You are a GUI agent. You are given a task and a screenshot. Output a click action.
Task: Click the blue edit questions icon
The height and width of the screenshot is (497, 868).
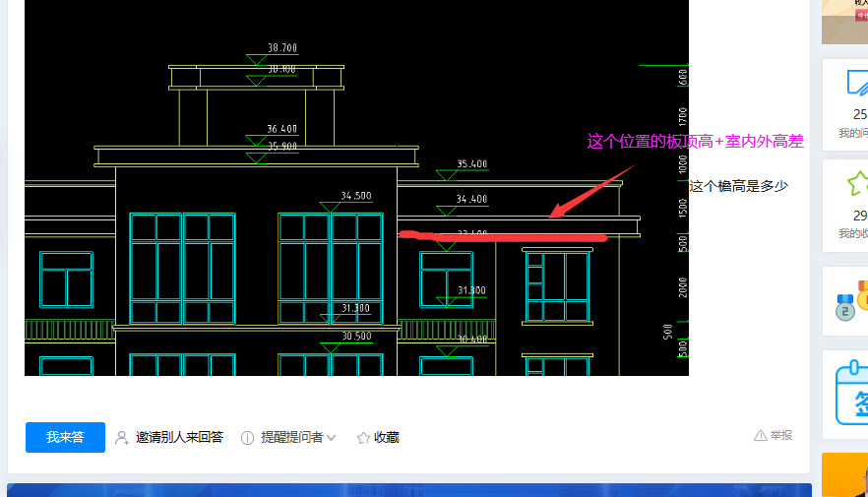tap(857, 83)
